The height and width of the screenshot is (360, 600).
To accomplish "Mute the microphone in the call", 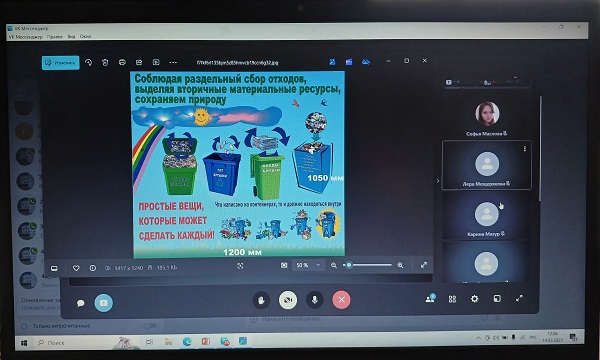I will pyautogui.click(x=315, y=300).
